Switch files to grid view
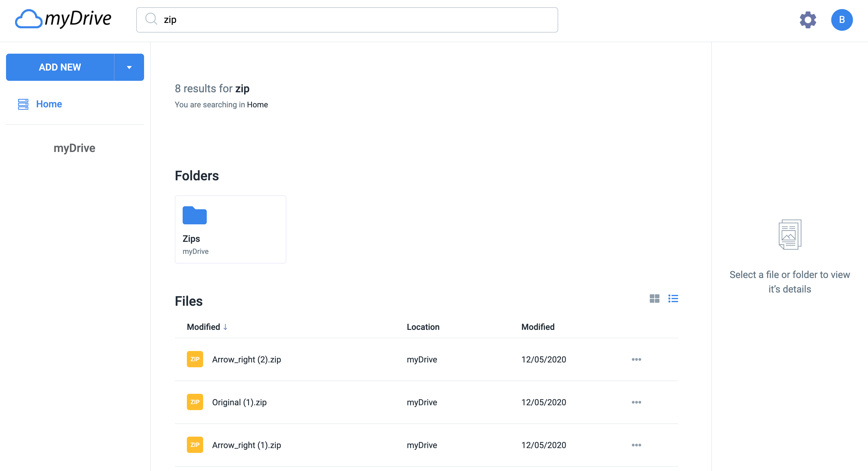Viewport: 868px width, 471px height. pos(654,299)
